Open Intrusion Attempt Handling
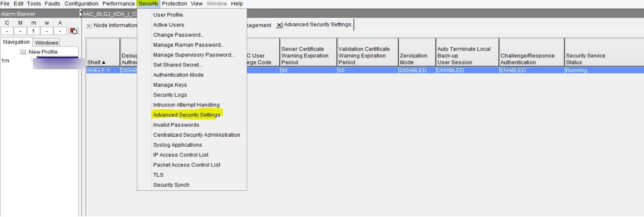This screenshot has height=217, width=644. [x=186, y=105]
